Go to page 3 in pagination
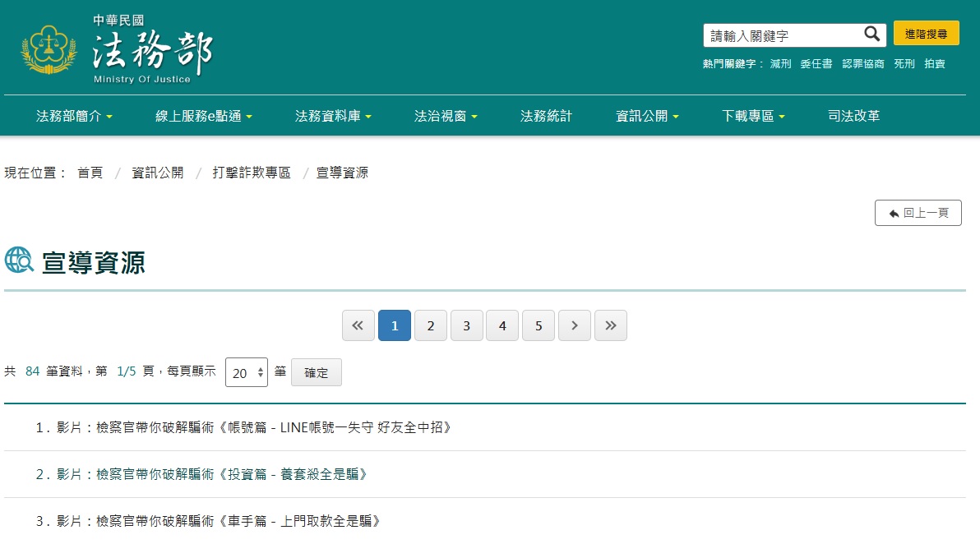Screen dimensions: 980x544 [x=466, y=325]
